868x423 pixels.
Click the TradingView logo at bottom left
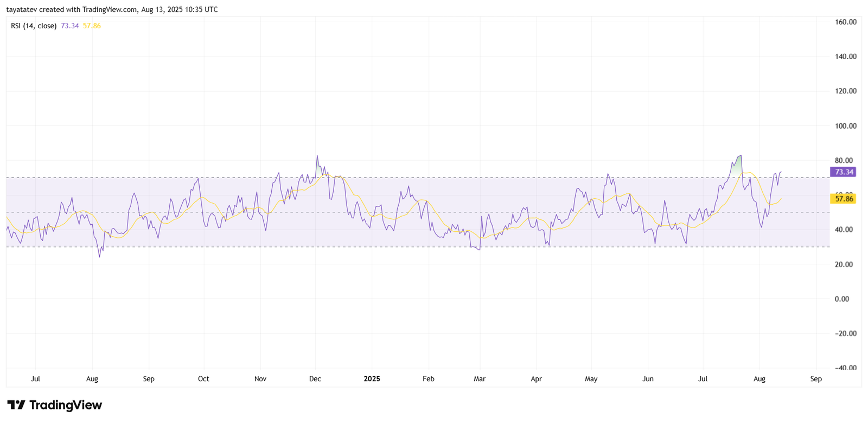pyautogui.click(x=54, y=405)
